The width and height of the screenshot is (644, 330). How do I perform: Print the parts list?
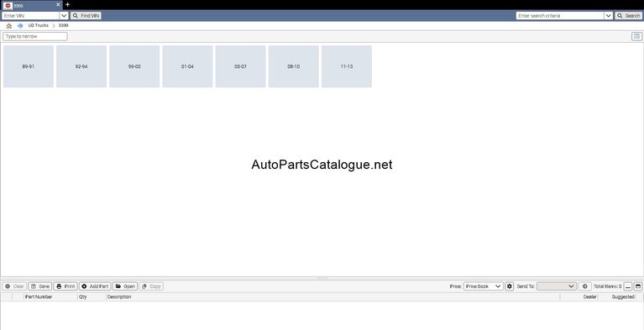[x=65, y=286]
